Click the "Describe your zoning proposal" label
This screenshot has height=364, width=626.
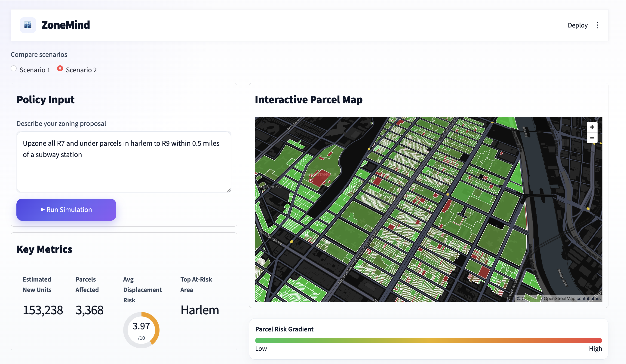[61, 123]
